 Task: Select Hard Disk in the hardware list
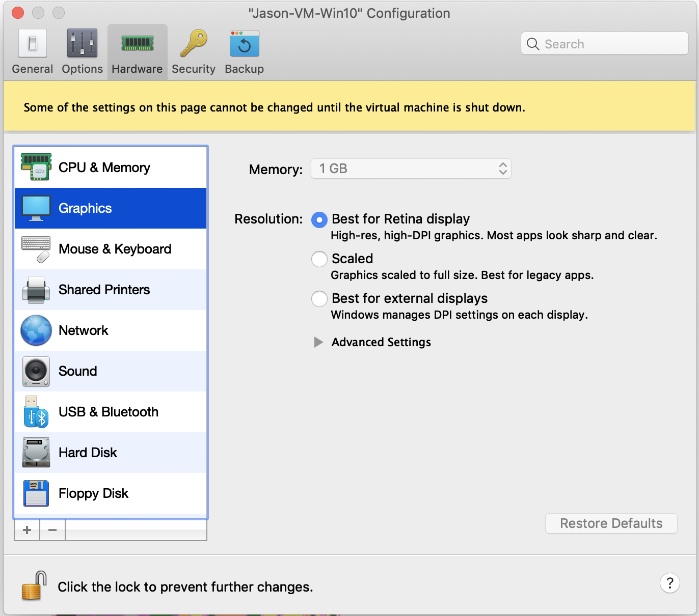111,453
